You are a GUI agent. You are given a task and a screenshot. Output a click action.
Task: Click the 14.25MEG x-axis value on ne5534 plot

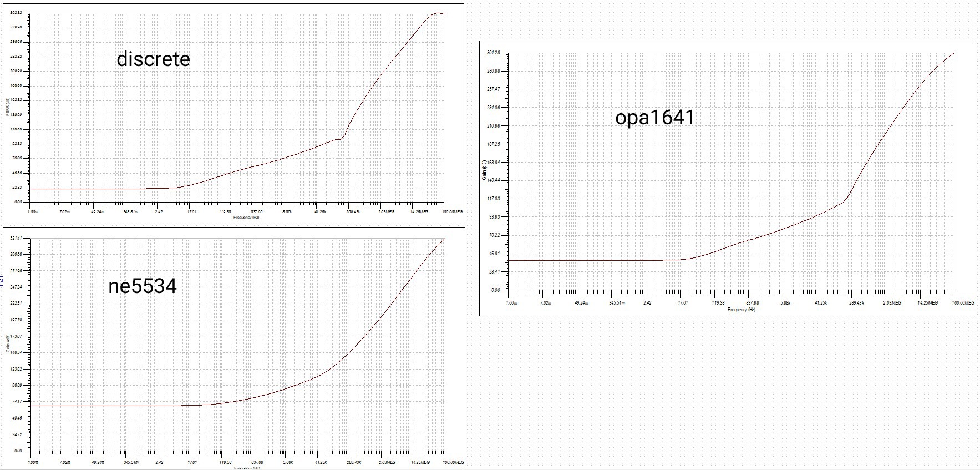(x=420, y=462)
